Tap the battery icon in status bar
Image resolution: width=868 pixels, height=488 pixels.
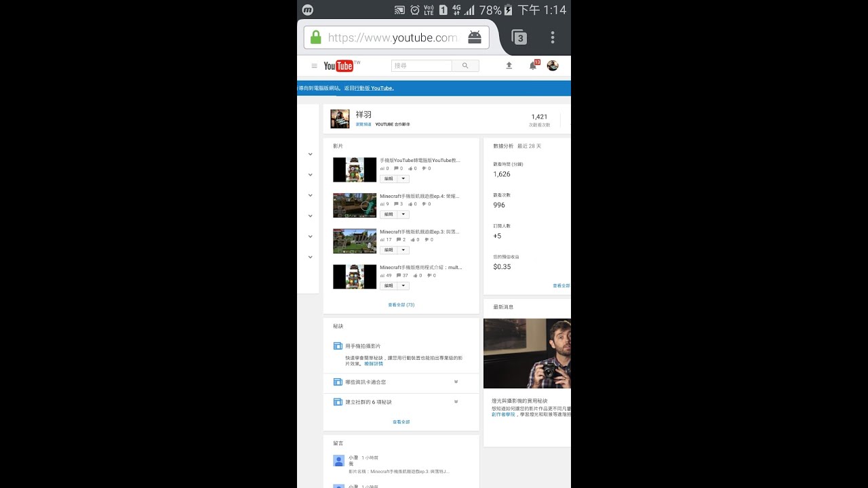pyautogui.click(x=509, y=10)
